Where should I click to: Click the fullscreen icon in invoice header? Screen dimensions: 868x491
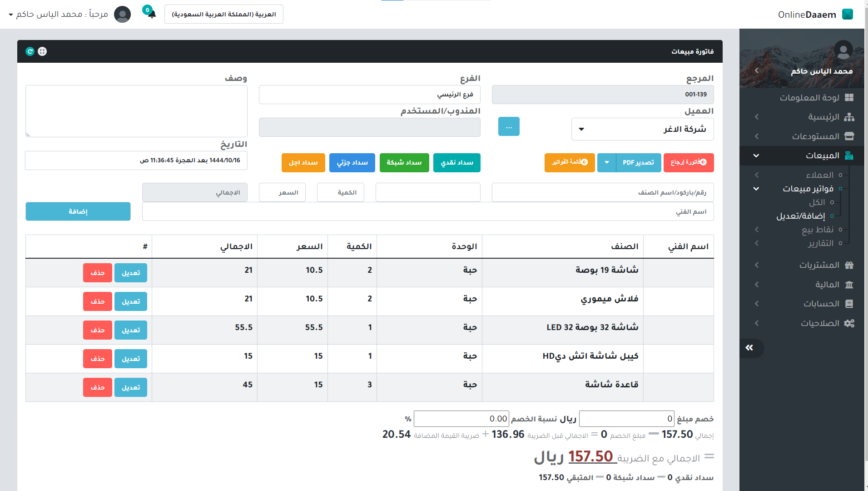click(42, 51)
